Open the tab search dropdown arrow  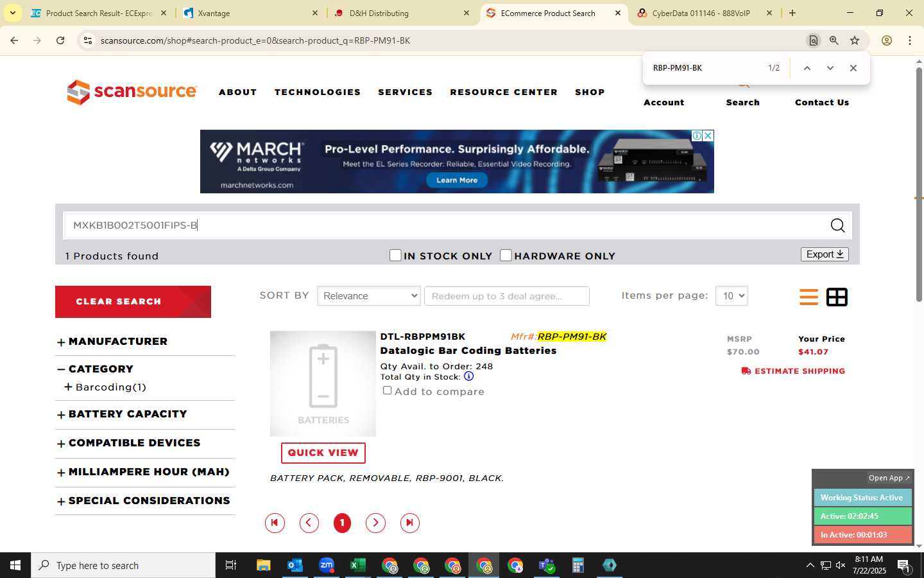point(12,13)
